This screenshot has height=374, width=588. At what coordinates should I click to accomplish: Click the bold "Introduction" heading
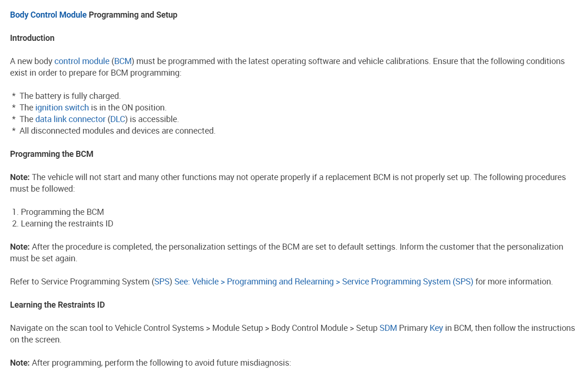point(32,38)
